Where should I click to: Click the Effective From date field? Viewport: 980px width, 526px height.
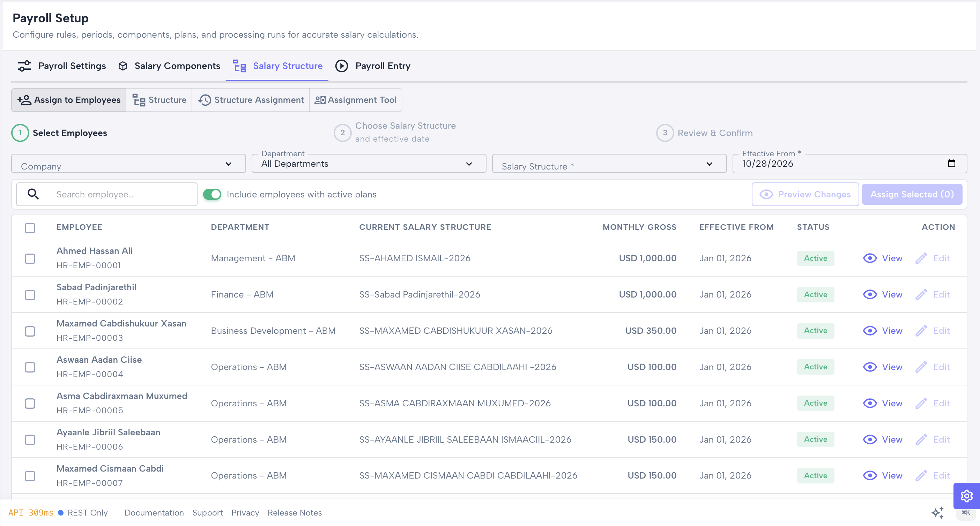[x=849, y=164]
